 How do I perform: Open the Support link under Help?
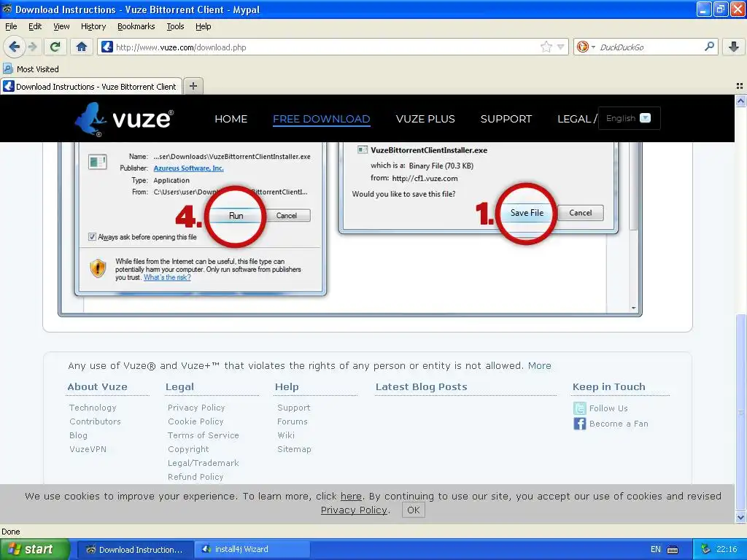tap(293, 408)
